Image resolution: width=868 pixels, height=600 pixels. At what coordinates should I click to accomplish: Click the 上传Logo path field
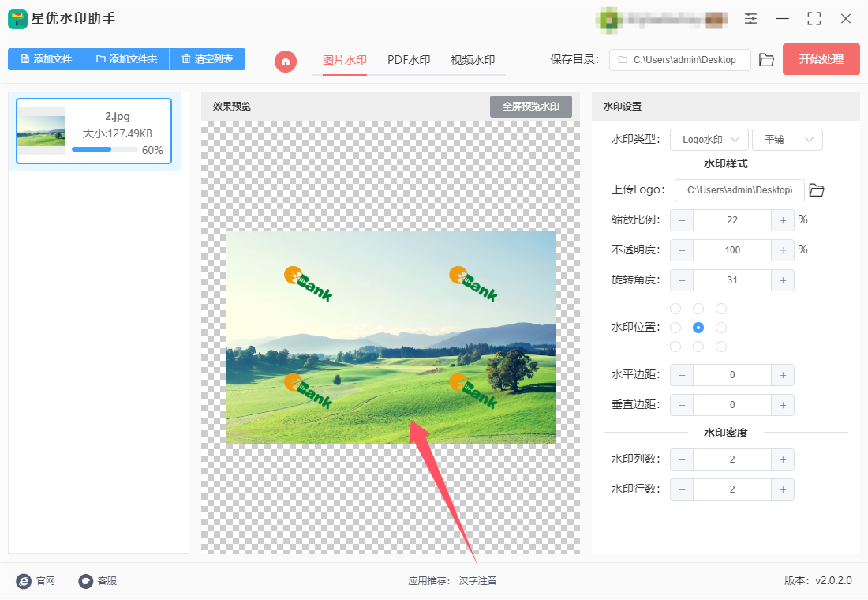coord(739,190)
